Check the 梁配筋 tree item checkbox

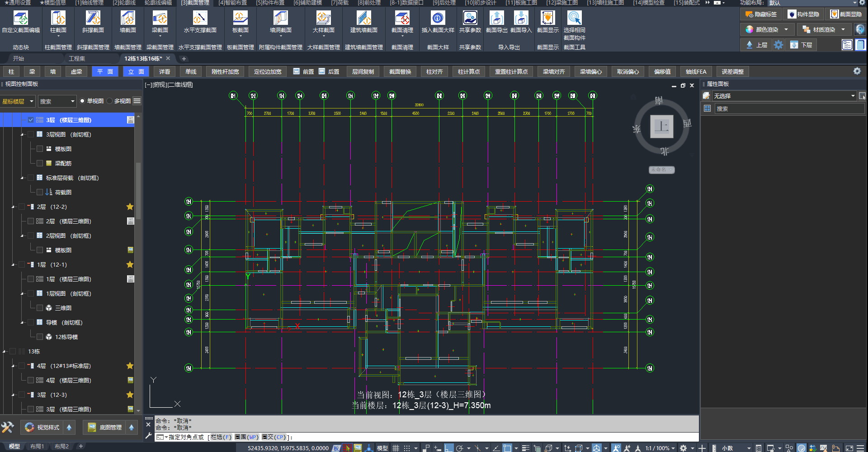point(40,163)
